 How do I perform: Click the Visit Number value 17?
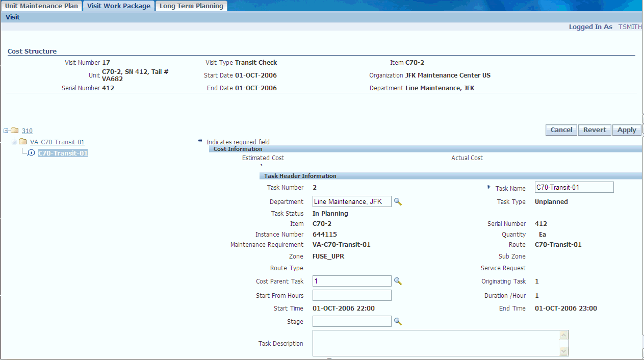click(106, 63)
